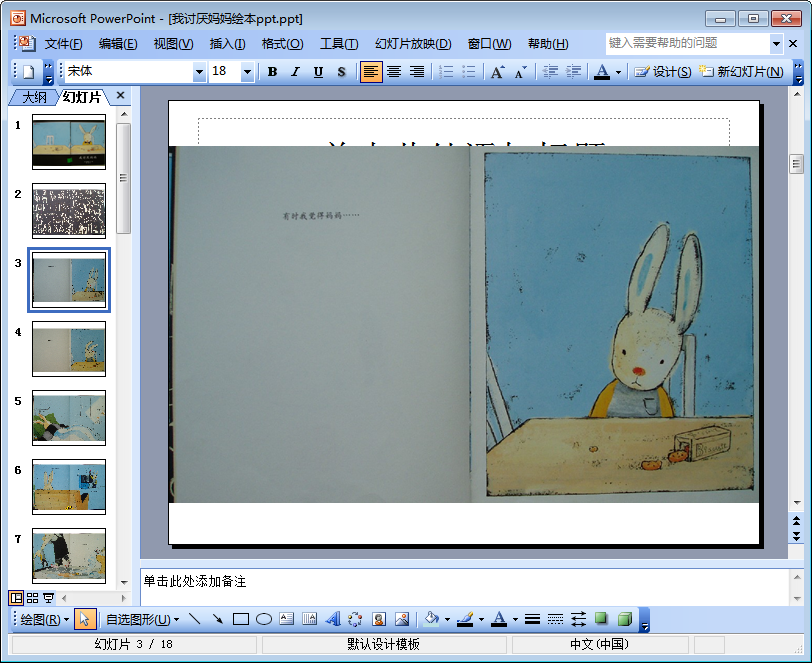Screen dimensions: 812x663
Task: Align text left
Action: pos(371,71)
